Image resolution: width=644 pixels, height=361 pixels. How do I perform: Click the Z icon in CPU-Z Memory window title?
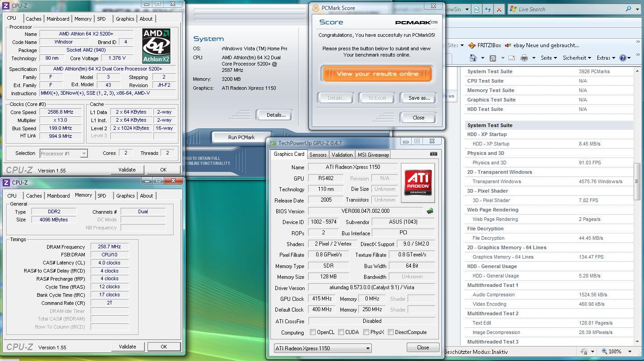point(6,182)
